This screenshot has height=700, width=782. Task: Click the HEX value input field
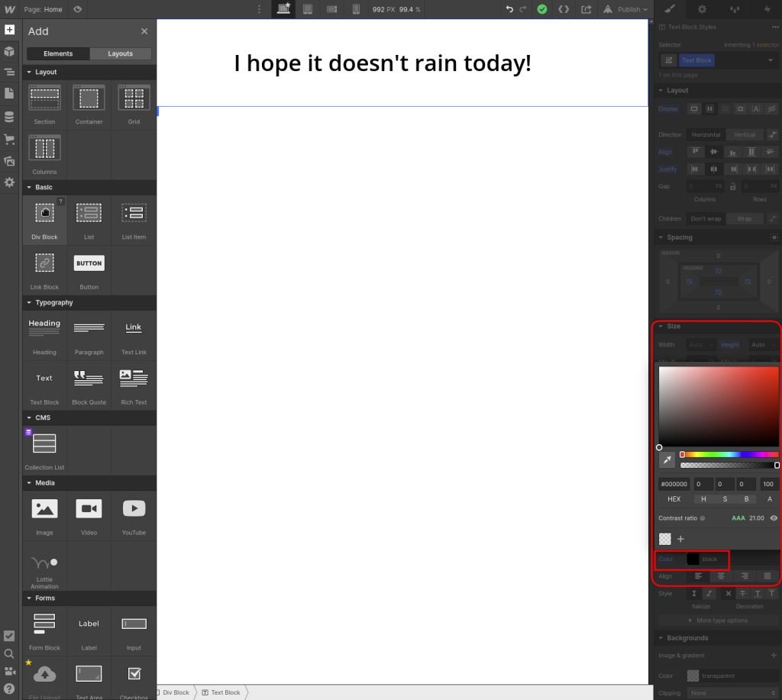click(x=674, y=484)
